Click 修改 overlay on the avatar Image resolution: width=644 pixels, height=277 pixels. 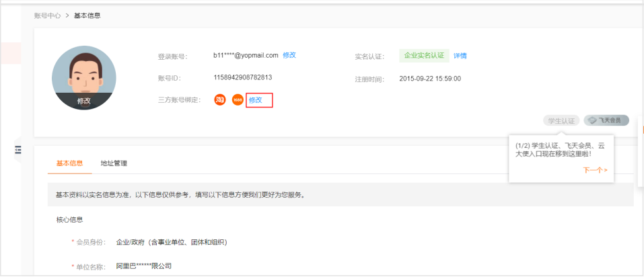pos(83,101)
